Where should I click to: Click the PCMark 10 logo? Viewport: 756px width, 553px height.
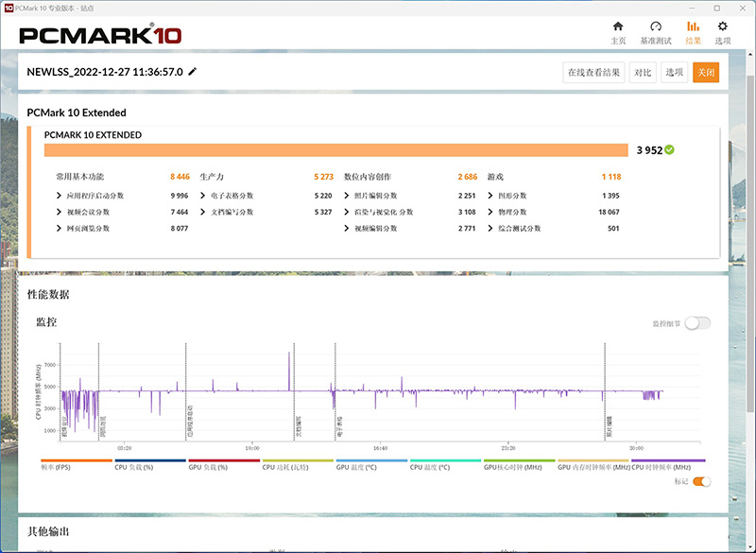pyautogui.click(x=100, y=35)
